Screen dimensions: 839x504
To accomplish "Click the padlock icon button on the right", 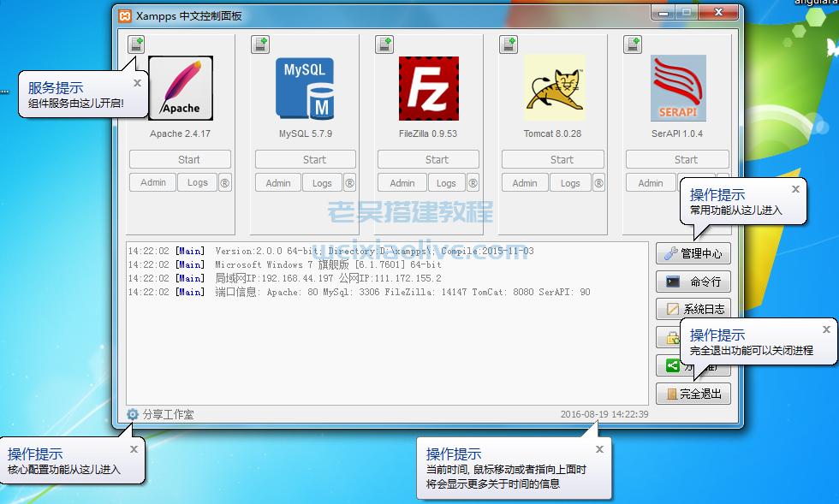I will 671,337.
